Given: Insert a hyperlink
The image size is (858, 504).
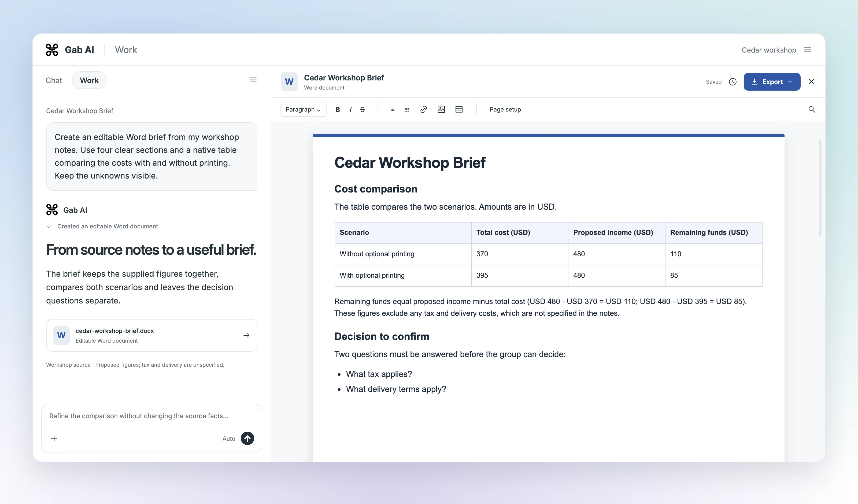Looking at the screenshot, I should (424, 109).
